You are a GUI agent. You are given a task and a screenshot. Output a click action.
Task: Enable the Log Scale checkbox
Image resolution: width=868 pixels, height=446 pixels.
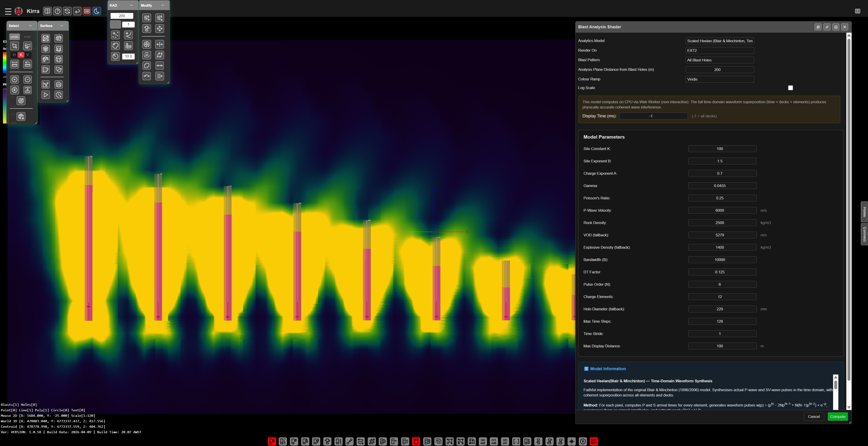coord(790,88)
